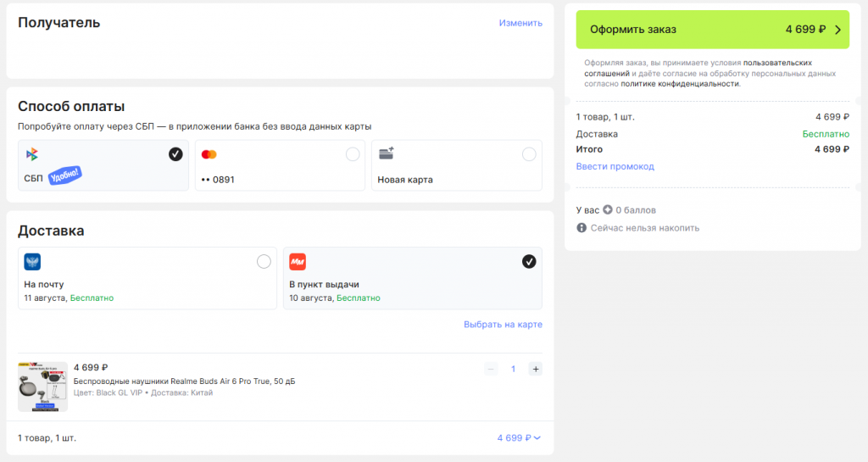
Task: Click 'Изменить' to edit the recipient
Action: pos(520,23)
